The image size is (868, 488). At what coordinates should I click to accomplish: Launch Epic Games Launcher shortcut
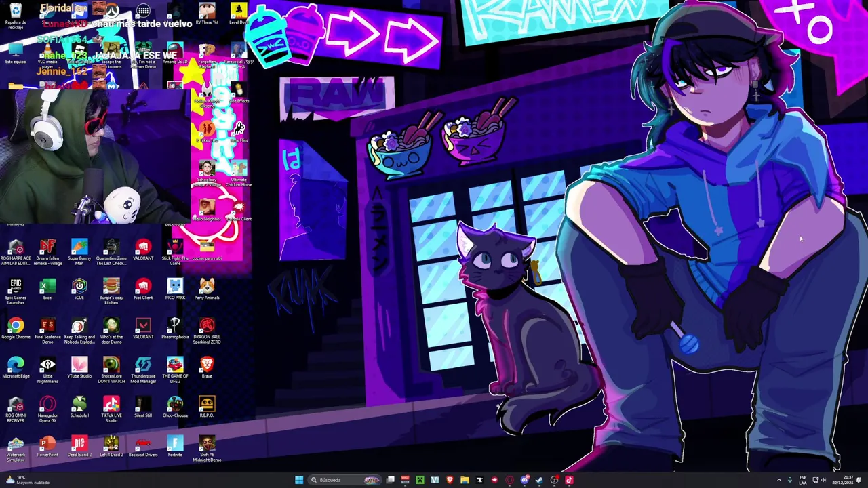(16, 291)
